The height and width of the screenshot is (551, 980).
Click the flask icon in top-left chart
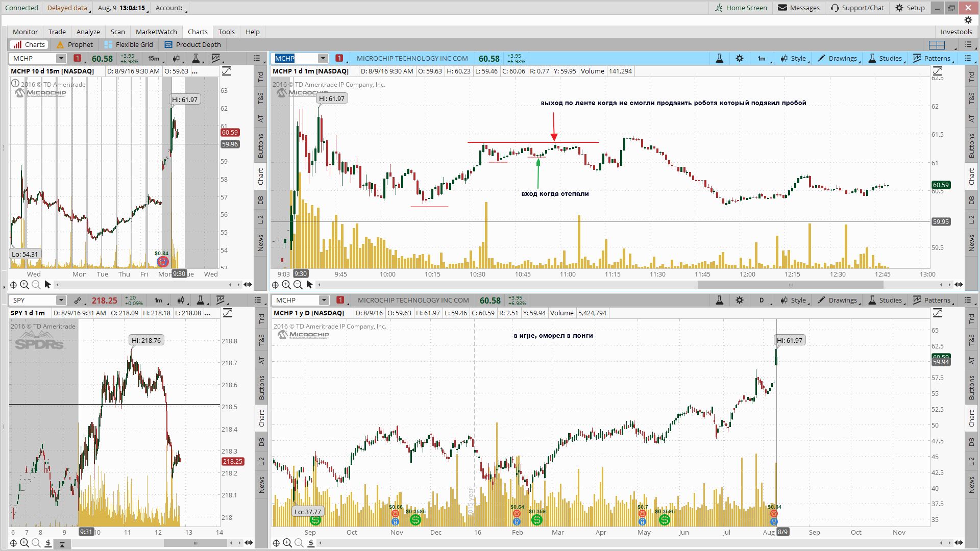click(195, 58)
